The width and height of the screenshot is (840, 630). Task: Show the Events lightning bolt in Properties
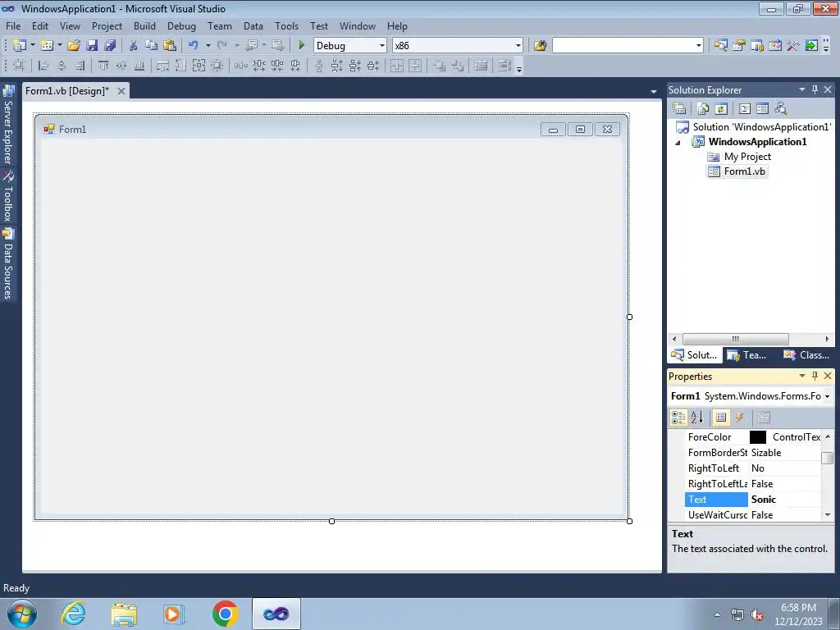pyautogui.click(x=739, y=418)
